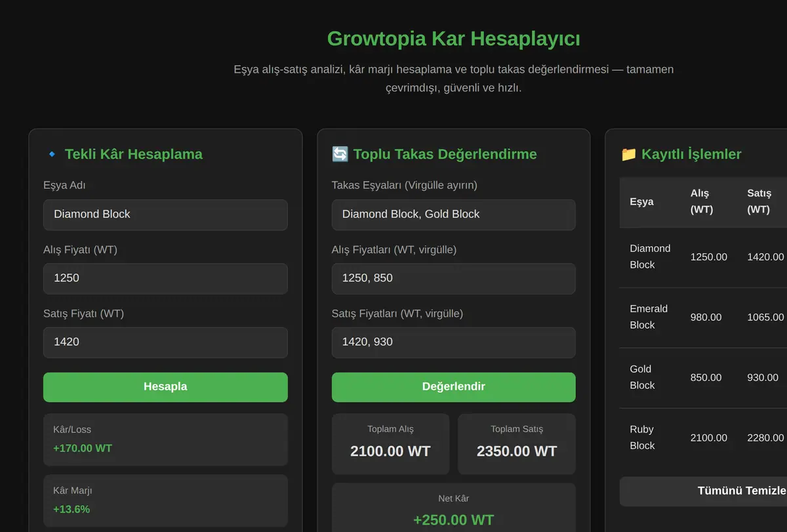Click the Toplam Alış card label
The height and width of the screenshot is (532, 787).
(391, 430)
